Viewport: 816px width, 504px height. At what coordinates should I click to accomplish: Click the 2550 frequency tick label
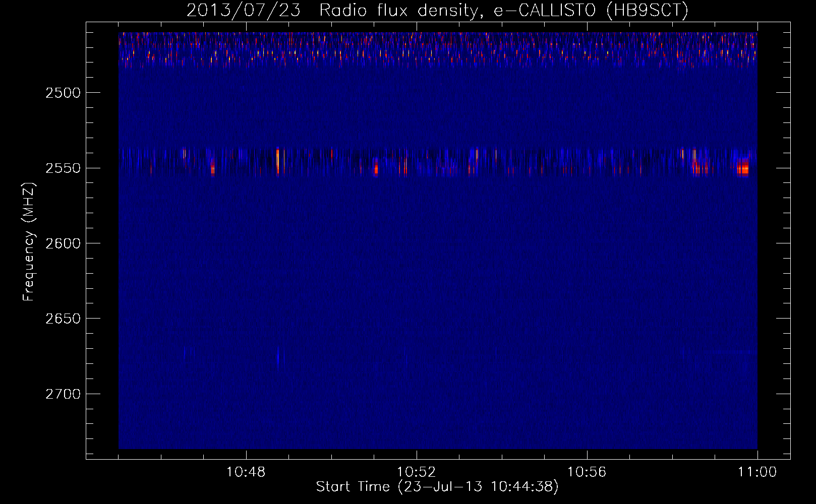(x=63, y=168)
